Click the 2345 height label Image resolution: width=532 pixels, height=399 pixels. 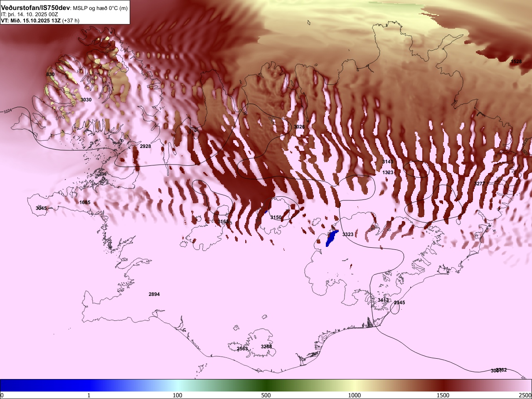(x=399, y=303)
